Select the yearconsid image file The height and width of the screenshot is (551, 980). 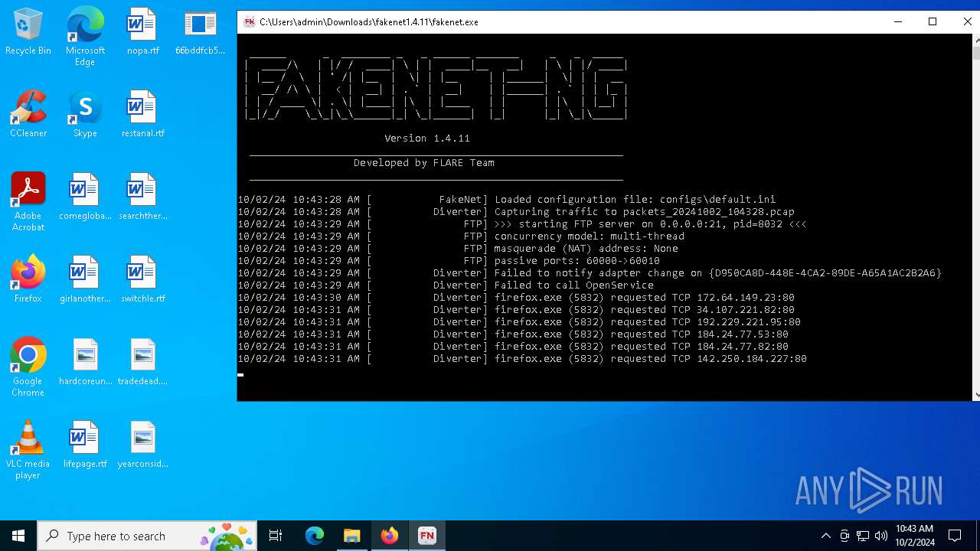[x=142, y=445]
